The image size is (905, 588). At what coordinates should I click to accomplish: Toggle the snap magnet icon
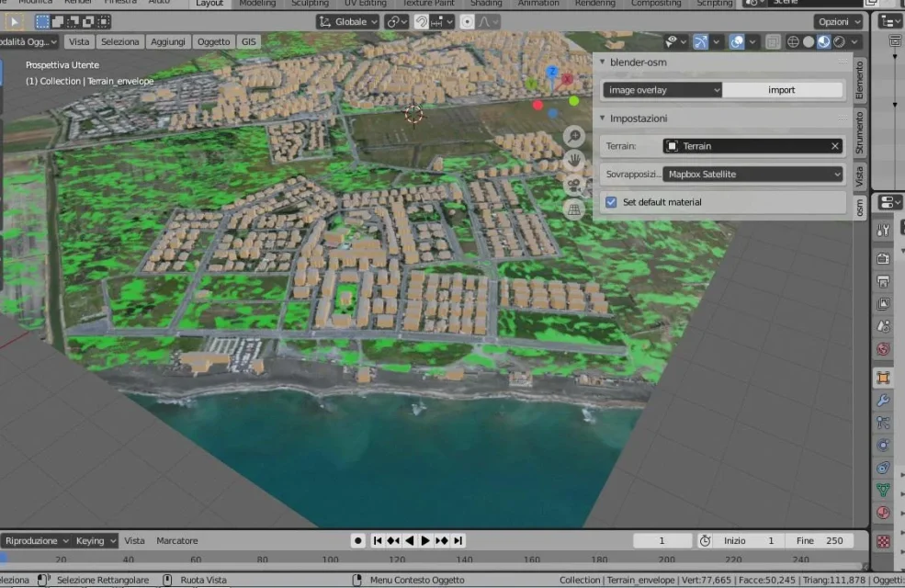point(422,22)
